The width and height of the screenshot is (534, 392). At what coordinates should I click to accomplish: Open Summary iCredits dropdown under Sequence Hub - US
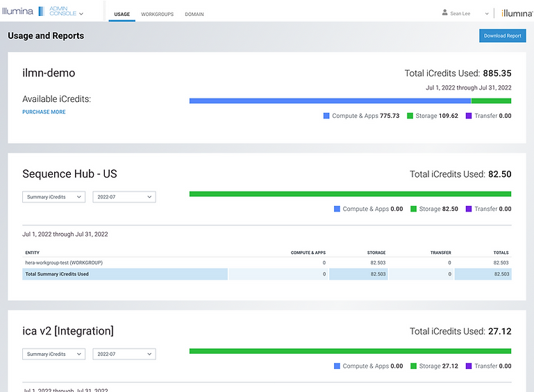pos(53,197)
